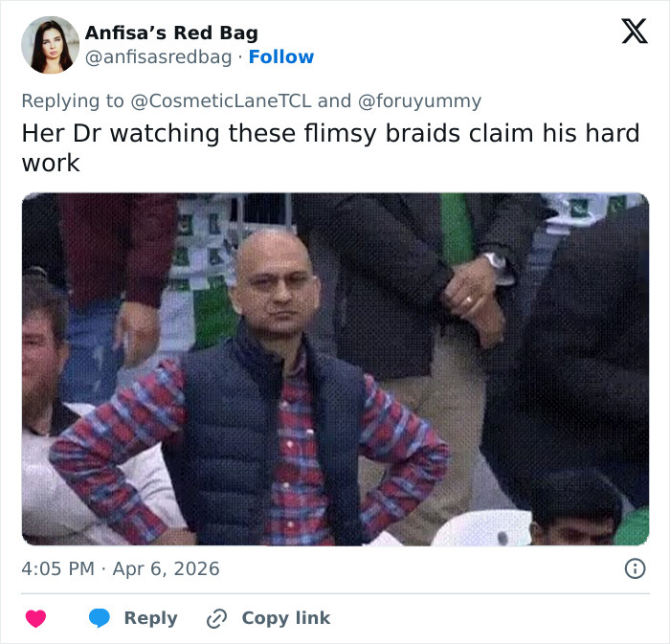Click the Reply text label

pyautogui.click(x=151, y=618)
